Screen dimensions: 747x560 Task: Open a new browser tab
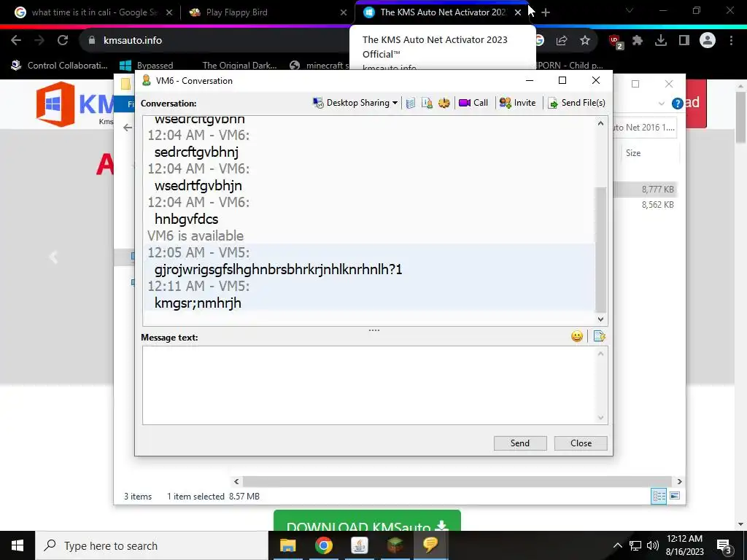tap(546, 12)
